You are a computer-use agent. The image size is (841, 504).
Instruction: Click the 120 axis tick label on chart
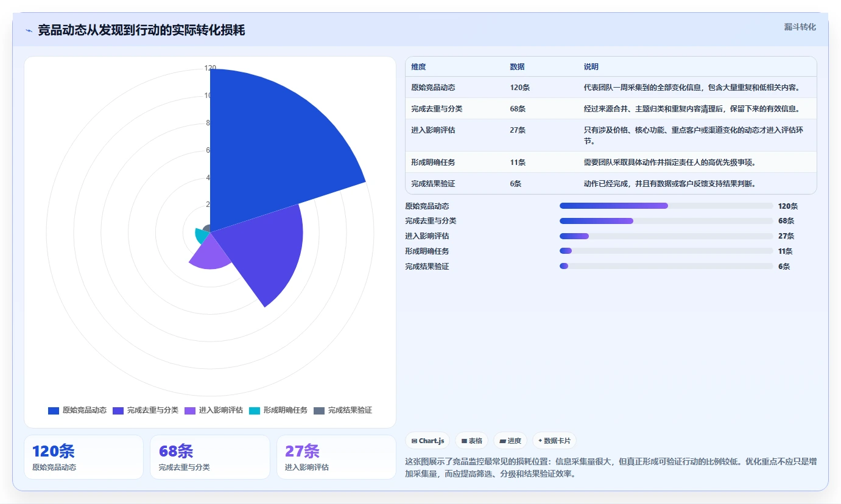210,68
